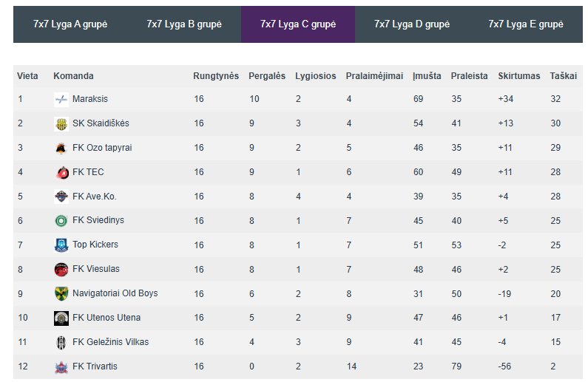Click the Top Kickers blue crest
Screen dimensions: 588x382
[61, 245]
